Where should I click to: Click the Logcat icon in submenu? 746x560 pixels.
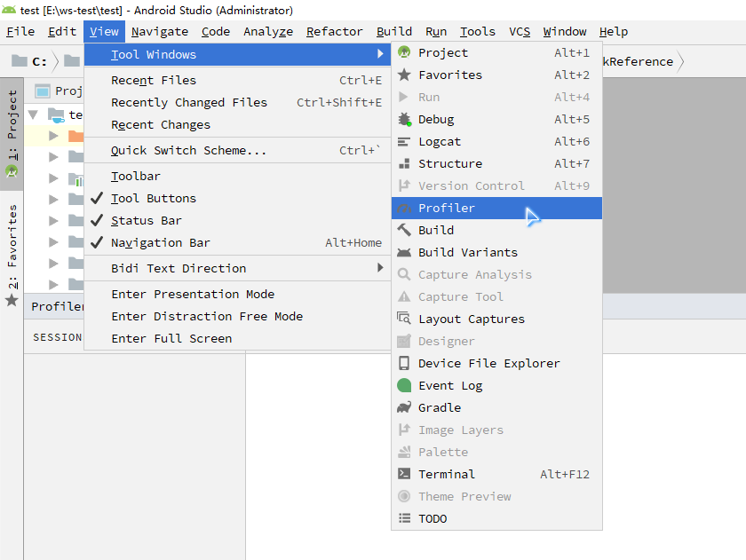[403, 142]
